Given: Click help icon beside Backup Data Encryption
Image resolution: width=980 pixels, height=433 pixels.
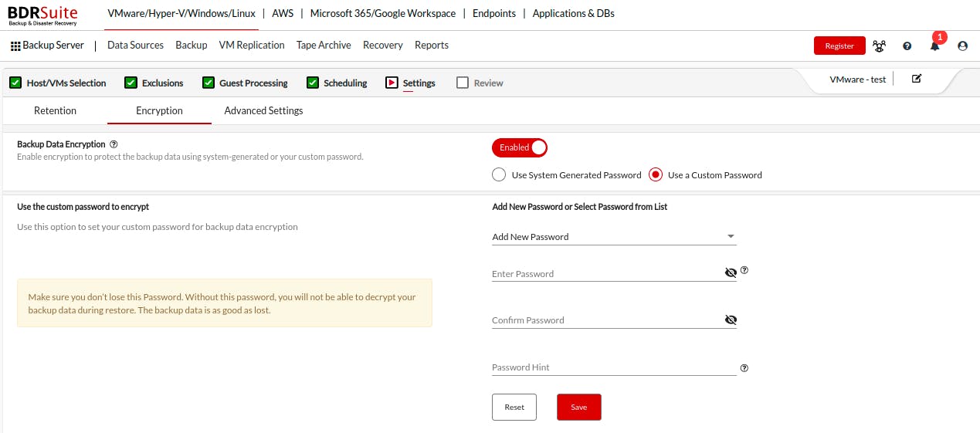Looking at the screenshot, I should point(114,144).
